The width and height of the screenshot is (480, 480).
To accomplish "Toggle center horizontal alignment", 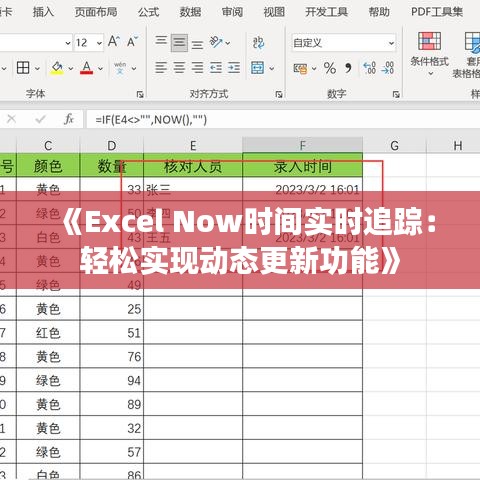I will click(179, 68).
